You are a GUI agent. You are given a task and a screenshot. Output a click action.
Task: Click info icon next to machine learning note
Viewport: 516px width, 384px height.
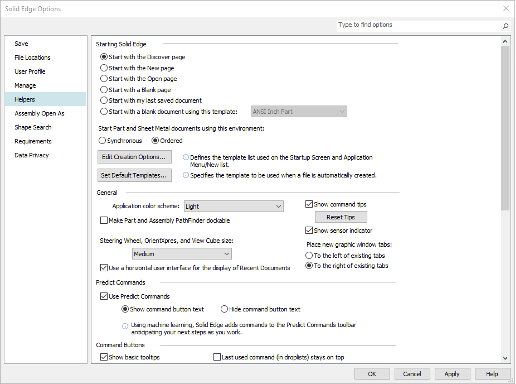point(125,326)
